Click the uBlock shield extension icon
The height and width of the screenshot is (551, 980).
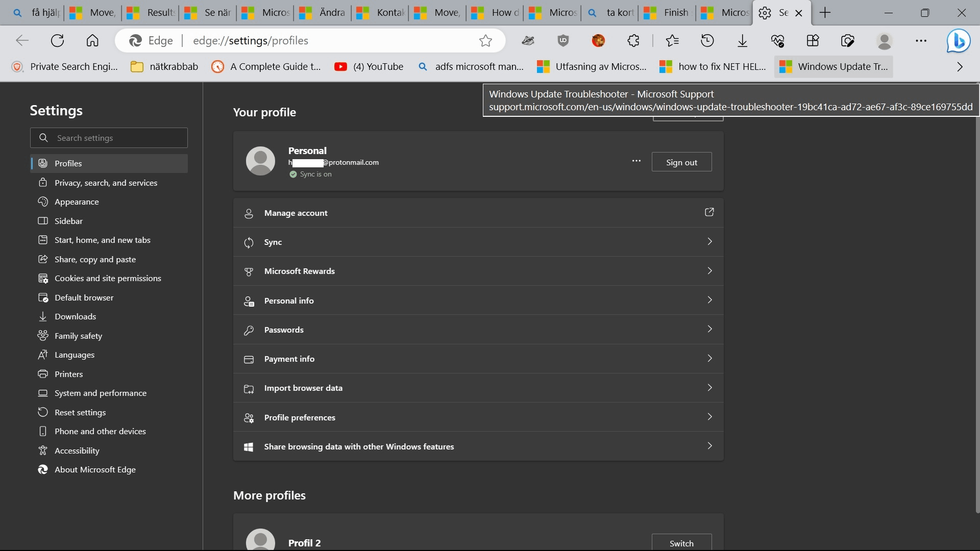click(563, 41)
